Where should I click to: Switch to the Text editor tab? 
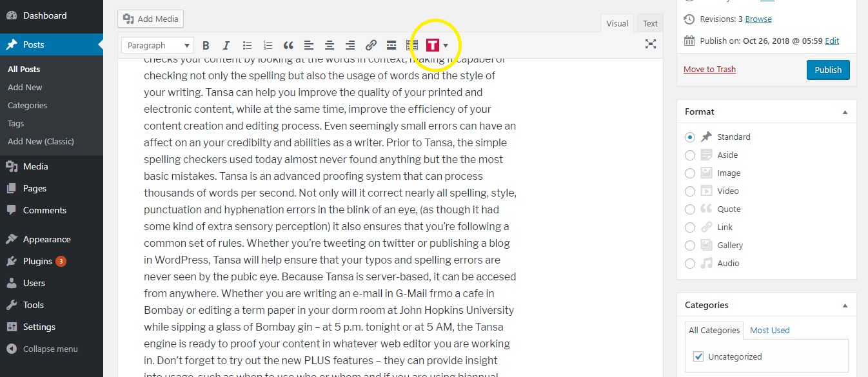[x=651, y=23]
